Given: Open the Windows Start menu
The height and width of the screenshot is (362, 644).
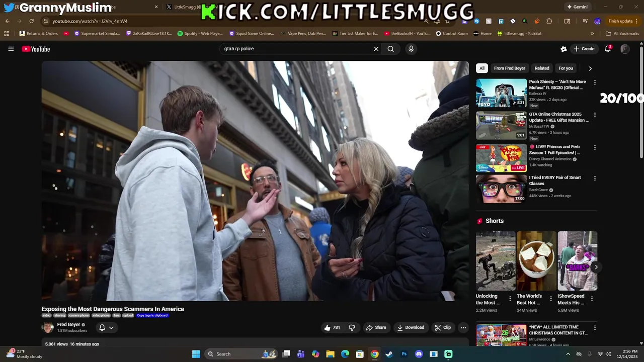Looking at the screenshot, I should click(196, 354).
